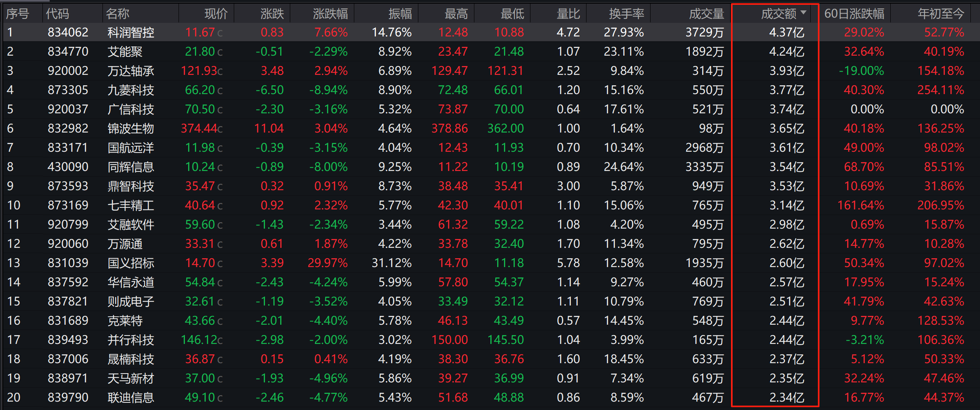
Task: Click the 成交量 column header
Action: tap(707, 14)
